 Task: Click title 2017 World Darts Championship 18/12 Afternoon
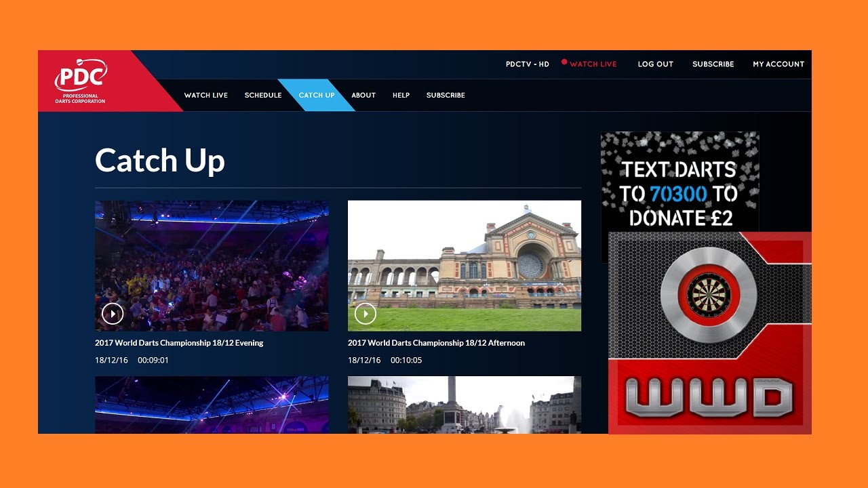(x=436, y=343)
